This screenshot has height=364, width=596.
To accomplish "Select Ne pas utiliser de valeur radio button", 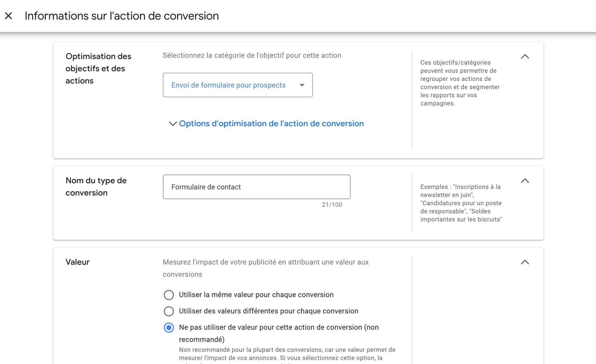I will point(169,328).
